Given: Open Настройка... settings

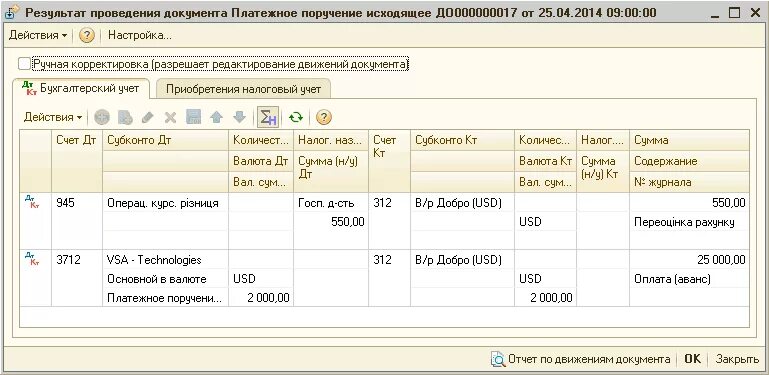Looking at the screenshot, I should point(140,35).
